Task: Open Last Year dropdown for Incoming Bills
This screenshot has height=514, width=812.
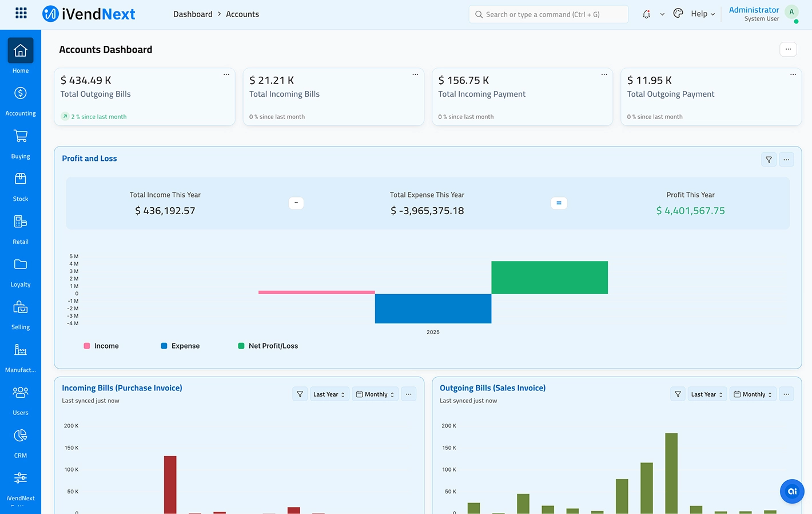Action: pos(329,394)
